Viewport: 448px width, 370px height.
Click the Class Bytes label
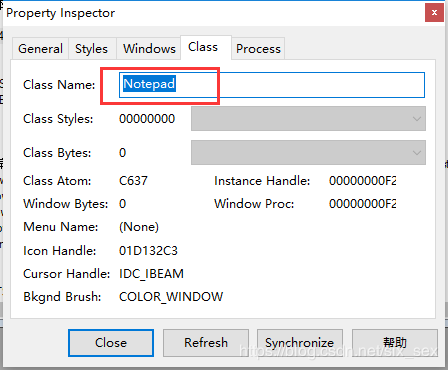(57, 153)
